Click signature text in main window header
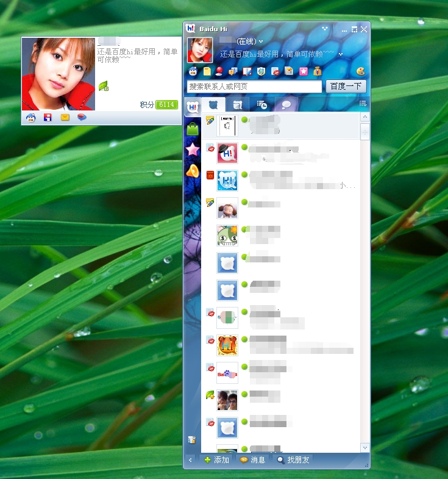448x479 pixels. [x=277, y=54]
